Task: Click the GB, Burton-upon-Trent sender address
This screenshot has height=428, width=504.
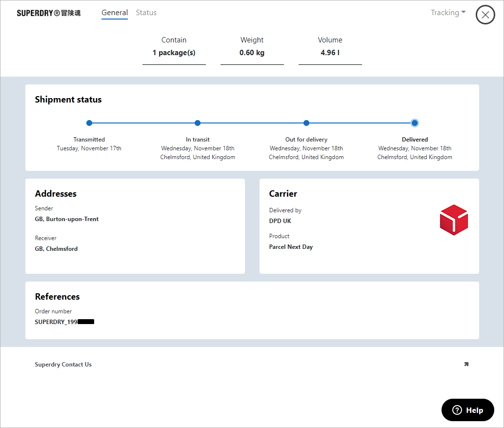Action: tap(67, 219)
